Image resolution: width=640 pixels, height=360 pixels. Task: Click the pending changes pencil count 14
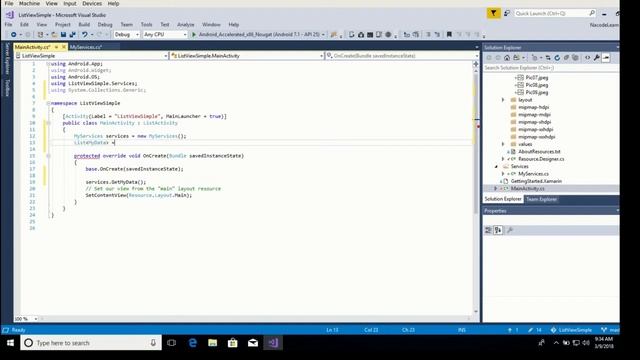click(x=534, y=330)
